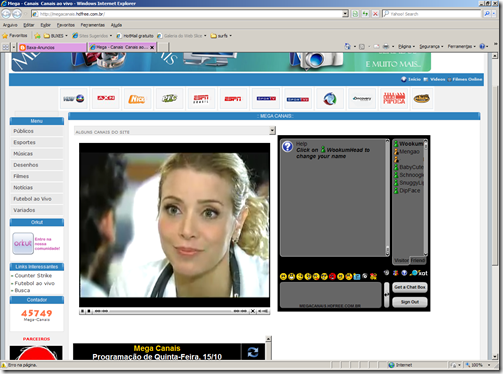Open the ESPN Brasil channel logo
The width and height of the screenshot is (503, 374).
(x=201, y=99)
